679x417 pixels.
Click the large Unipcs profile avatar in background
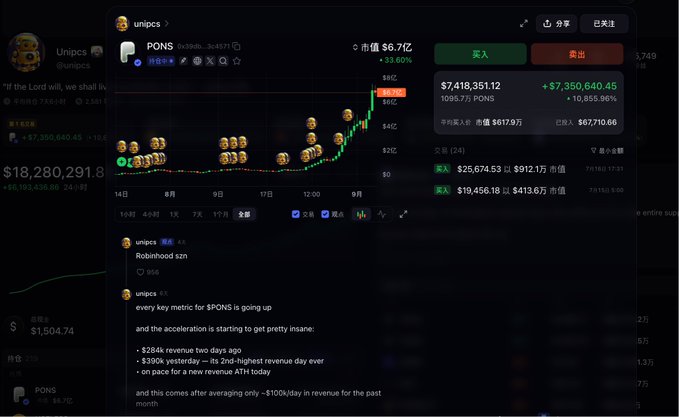pyautogui.click(x=26, y=52)
